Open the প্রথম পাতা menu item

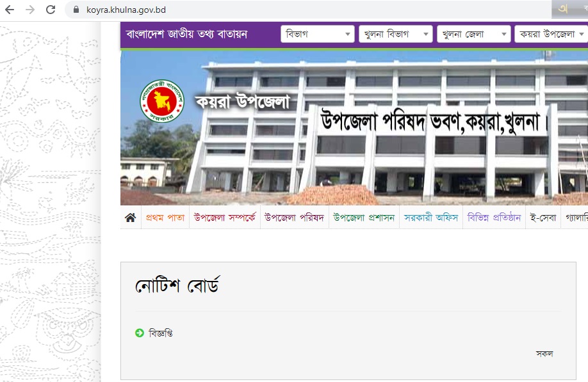[165, 218]
